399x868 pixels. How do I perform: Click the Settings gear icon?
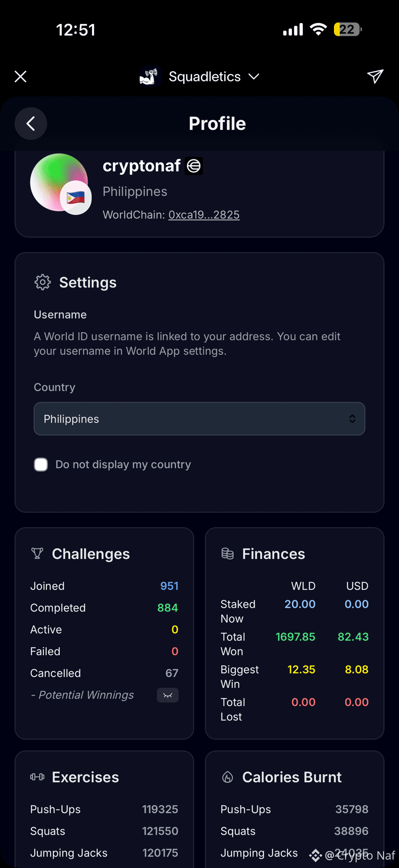coord(43,282)
